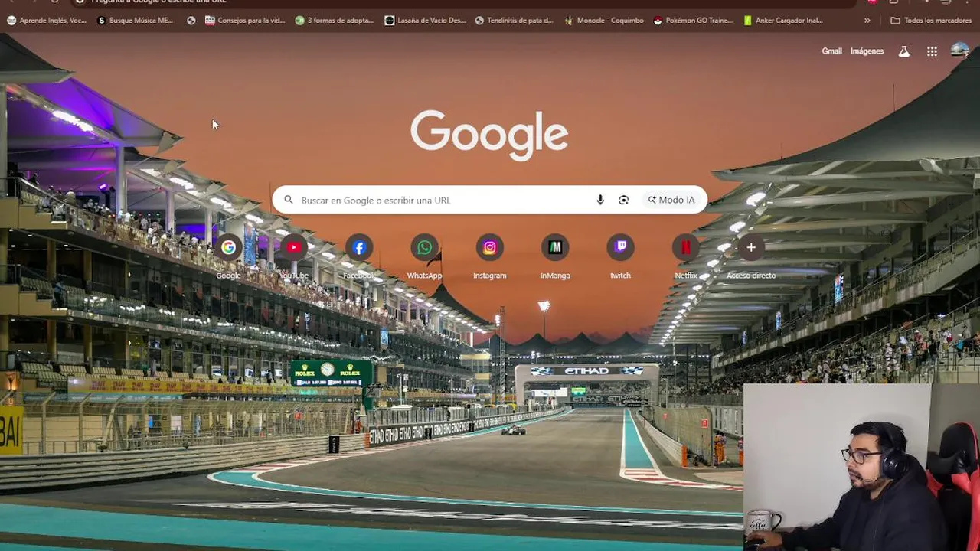
Task: Start voice search with the microphone icon
Action: coord(600,200)
